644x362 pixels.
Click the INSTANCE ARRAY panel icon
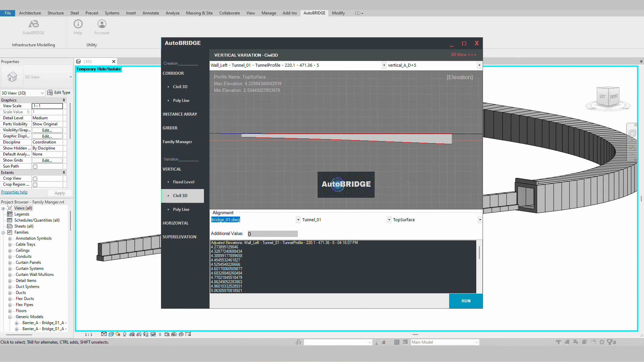point(180,114)
